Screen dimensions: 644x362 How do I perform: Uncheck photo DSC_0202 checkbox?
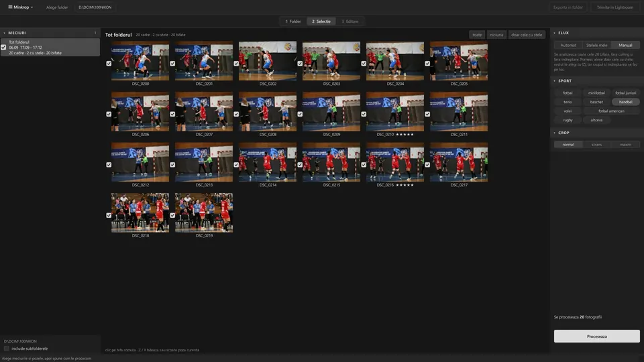point(236,64)
